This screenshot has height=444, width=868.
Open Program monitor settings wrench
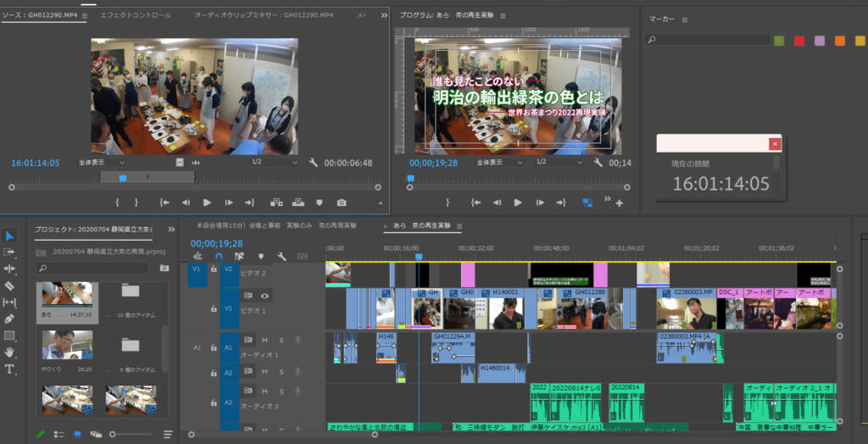598,163
